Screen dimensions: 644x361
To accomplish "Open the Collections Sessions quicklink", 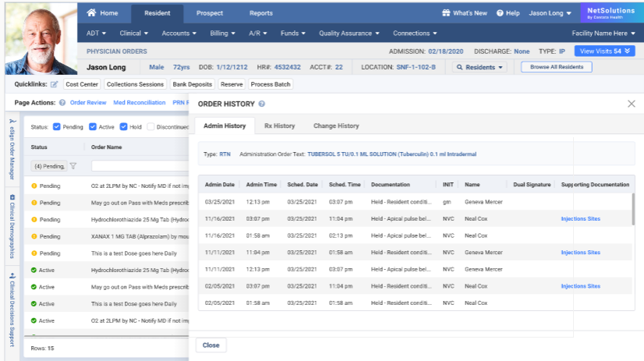I will click(135, 84).
